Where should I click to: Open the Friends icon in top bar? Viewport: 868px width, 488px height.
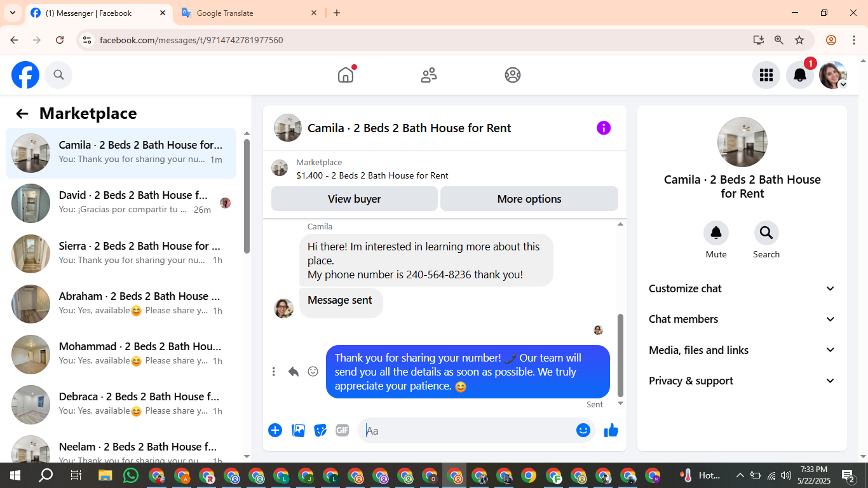click(429, 75)
